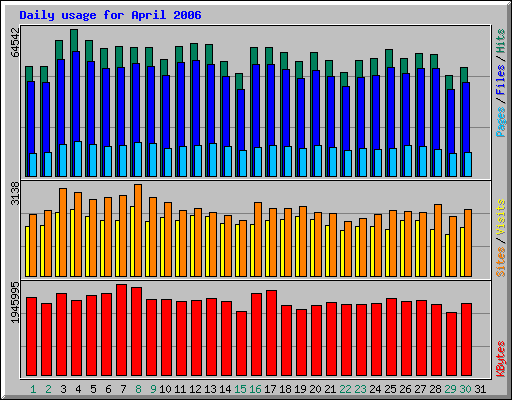Select day 2 on the x-axis
Image resolution: width=512 pixels, height=400 pixels.
(48, 389)
